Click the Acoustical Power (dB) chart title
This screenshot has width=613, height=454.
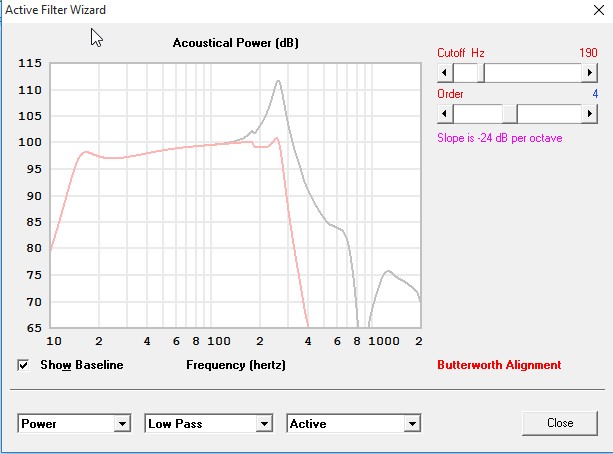(x=236, y=43)
